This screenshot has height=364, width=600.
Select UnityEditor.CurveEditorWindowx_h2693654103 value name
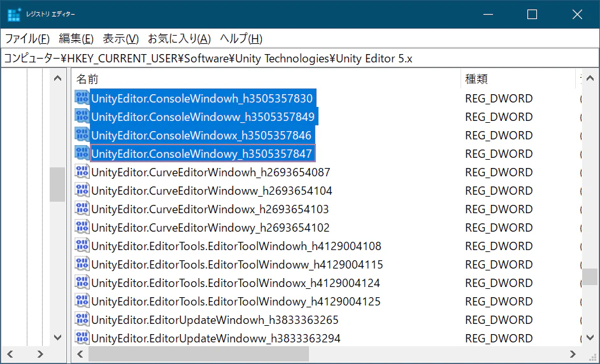[210, 209]
